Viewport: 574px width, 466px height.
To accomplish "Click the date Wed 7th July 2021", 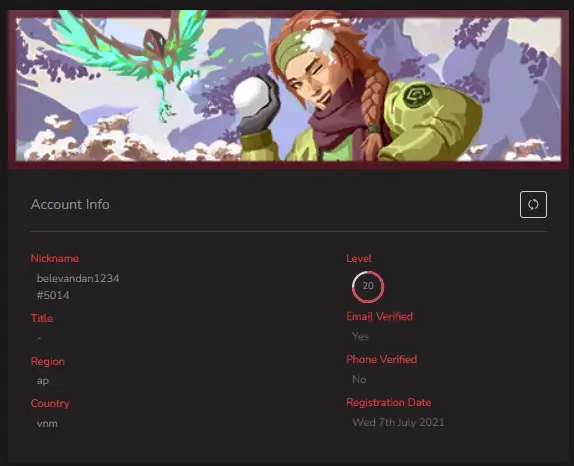I will (398, 422).
